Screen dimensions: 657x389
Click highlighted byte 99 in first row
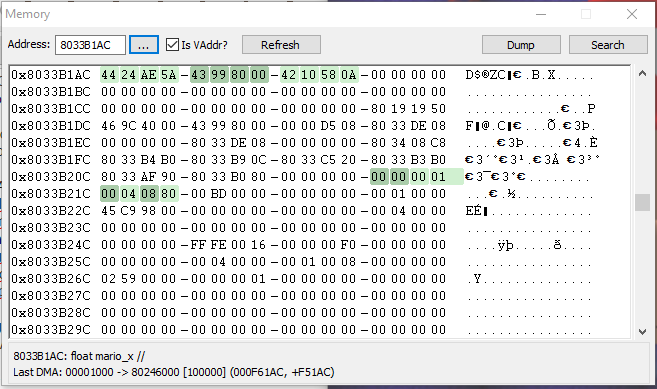[x=218, y=75]
